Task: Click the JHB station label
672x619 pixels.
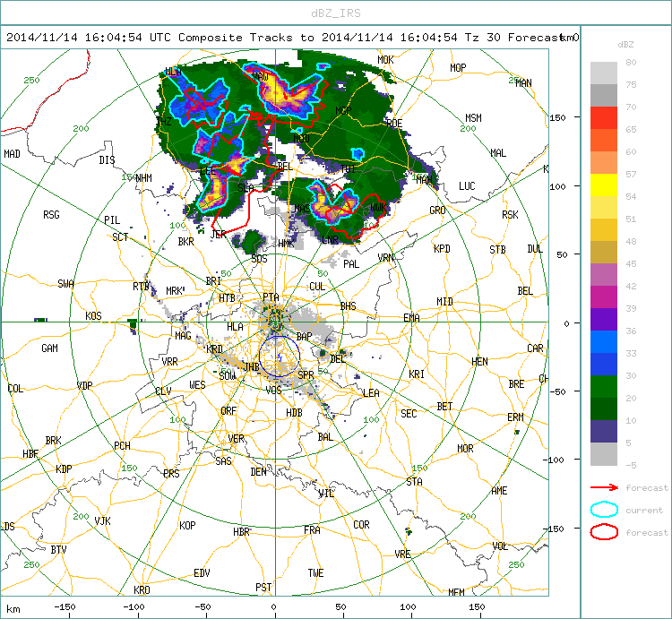Action: pos(252,366)
